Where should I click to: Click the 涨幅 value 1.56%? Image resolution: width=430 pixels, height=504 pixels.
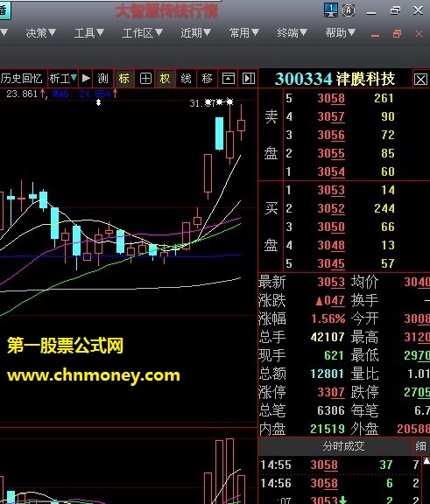328,318
